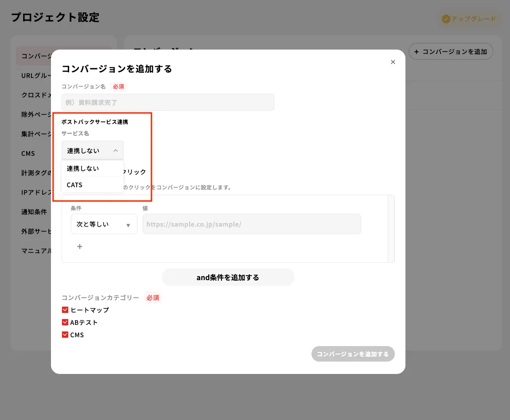Image resolution: width=510 pixels, height=420 pixels.
Task: Click the + コンバージョンを追加 header button
Action: [x=451, y=51]
